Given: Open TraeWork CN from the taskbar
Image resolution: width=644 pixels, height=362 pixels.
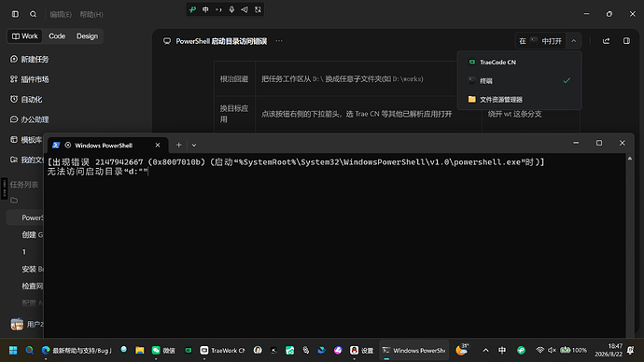Looking at the screenshot, I should click(222, 350).
